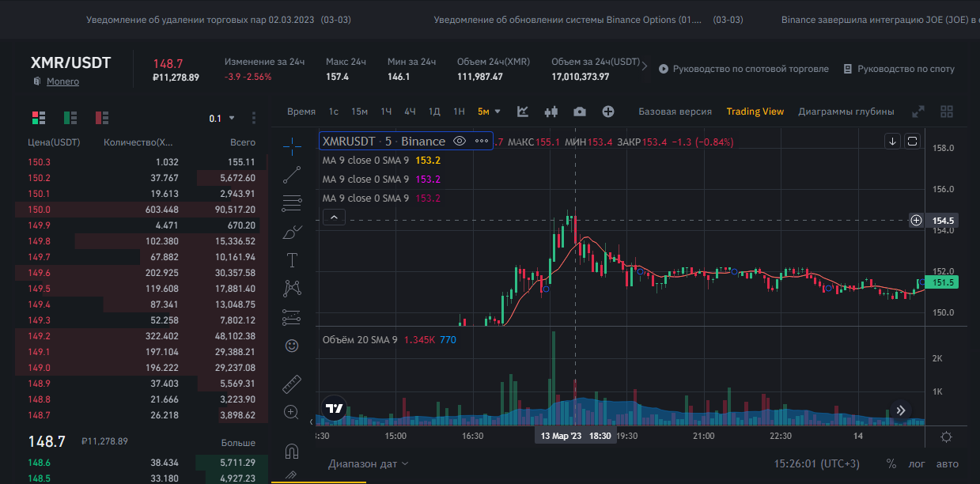Click the square-bracket button beside the down arrow
This screenshot has height=484, width=980.
pyautogui.click(x=912, y=141)
